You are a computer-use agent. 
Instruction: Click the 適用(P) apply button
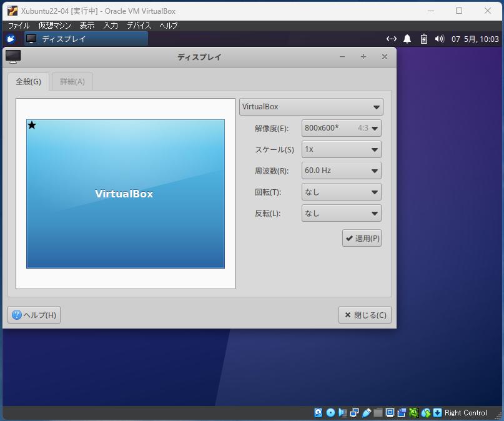point(362,238)
